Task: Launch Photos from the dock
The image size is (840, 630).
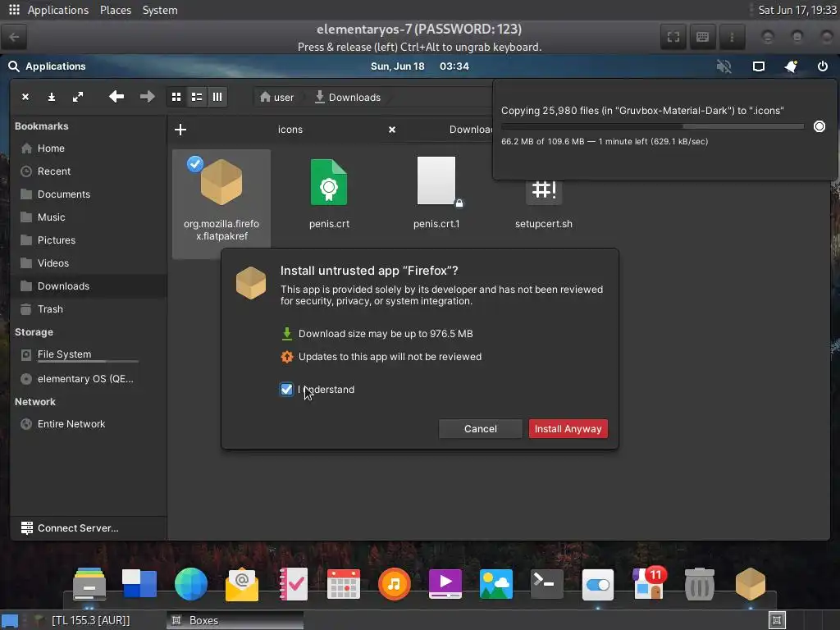Action: tap(496, 583)
